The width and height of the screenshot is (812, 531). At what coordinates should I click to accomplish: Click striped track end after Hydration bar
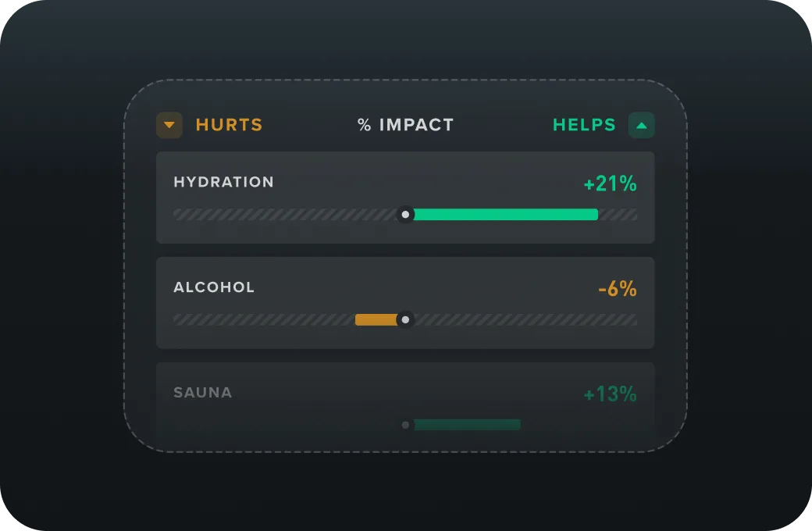[618, 215]
